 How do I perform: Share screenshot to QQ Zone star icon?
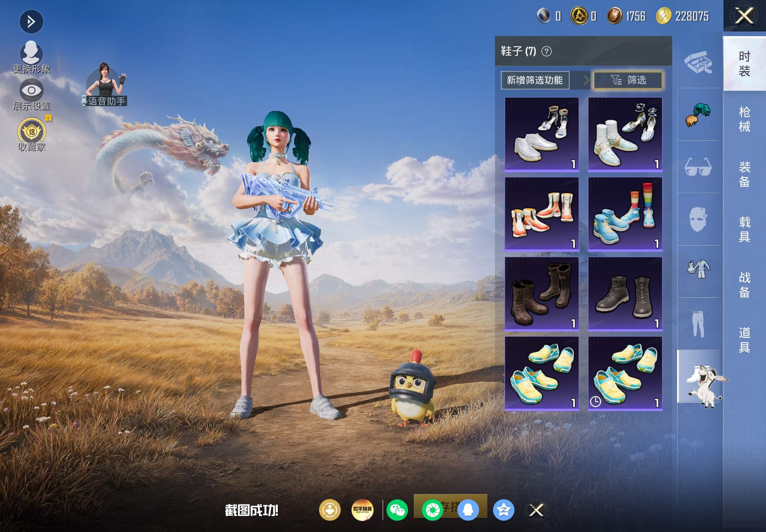pos(503,510)
